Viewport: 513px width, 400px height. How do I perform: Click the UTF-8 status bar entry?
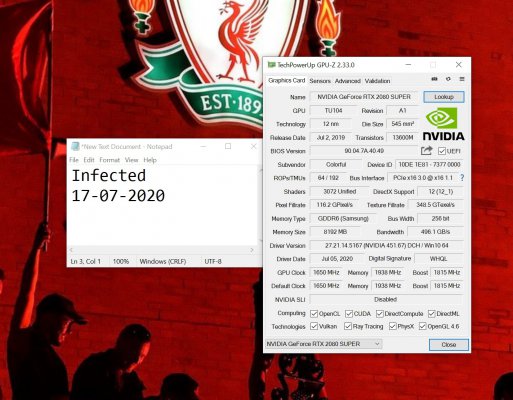click(213, 261)
